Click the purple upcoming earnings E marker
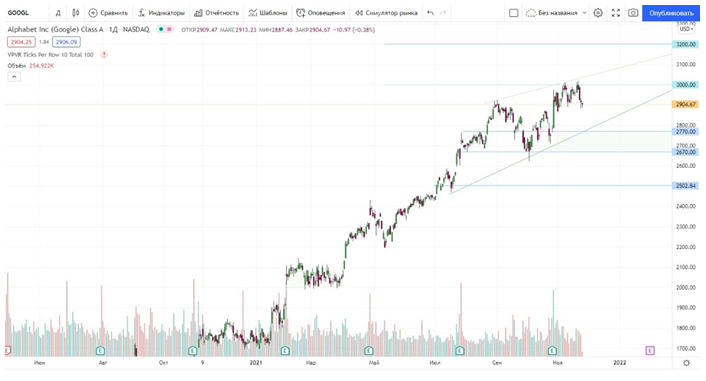Viewport: 706px width, 381px height. click(x=650, y=350)
